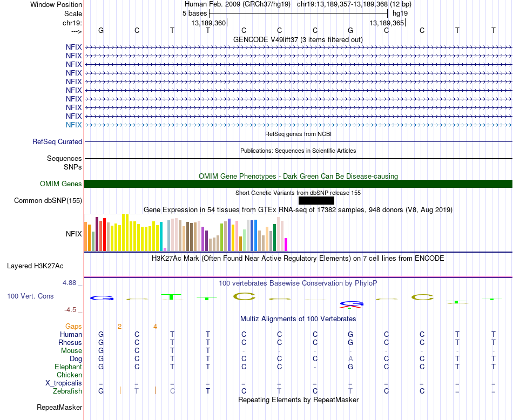
Task: Click the 4.88 conservation maximum value
Action: tap(69, 283)
